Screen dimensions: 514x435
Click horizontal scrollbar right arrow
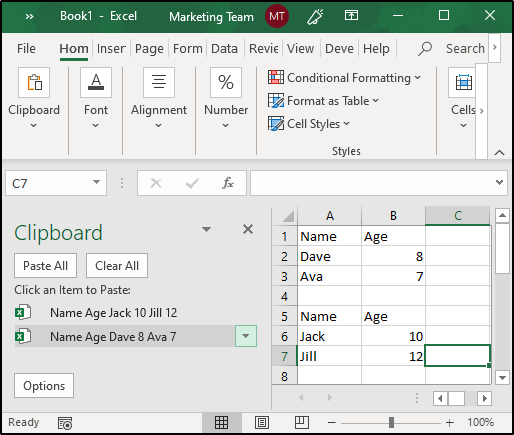click(x=485, y=398)
